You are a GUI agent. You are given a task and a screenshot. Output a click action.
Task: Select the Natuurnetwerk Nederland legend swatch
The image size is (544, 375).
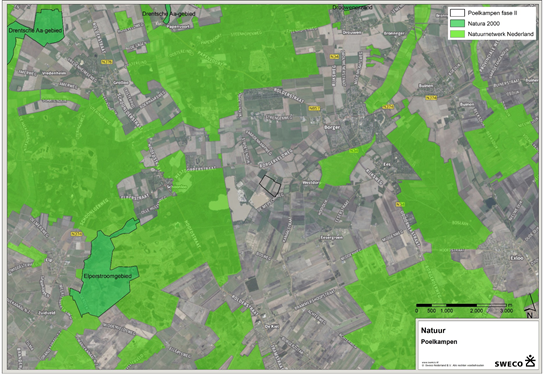click(457, 34)
